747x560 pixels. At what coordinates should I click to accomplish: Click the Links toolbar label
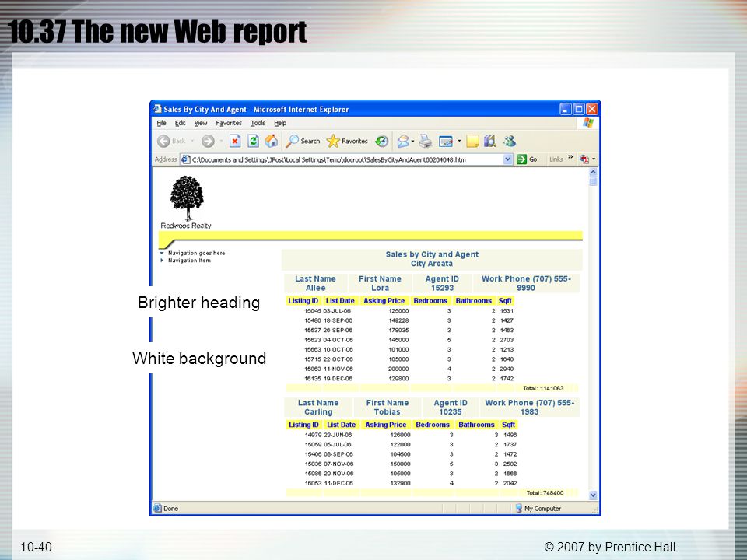[x=556, y=159]
